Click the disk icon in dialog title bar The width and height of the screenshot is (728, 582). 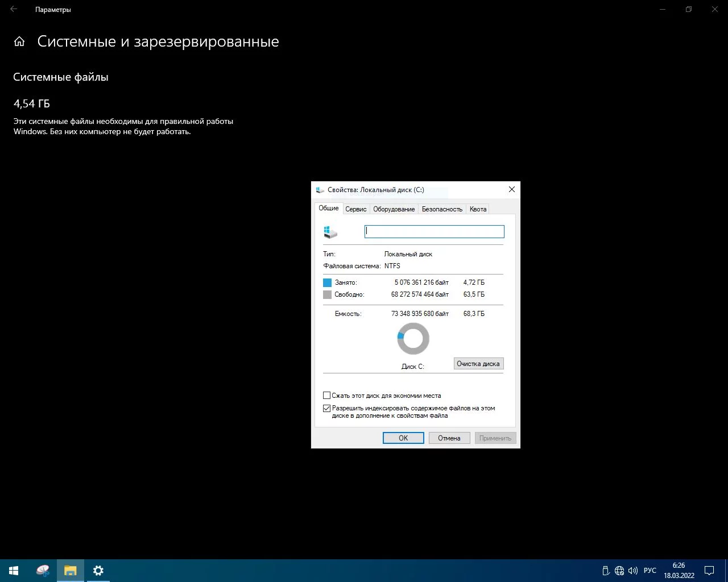[320, 190]
